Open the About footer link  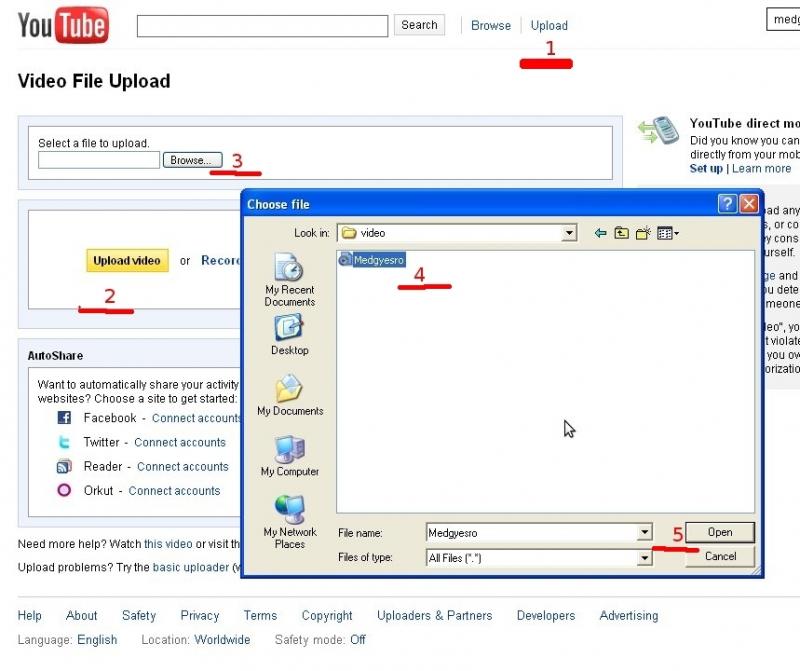tap(82, 615)
